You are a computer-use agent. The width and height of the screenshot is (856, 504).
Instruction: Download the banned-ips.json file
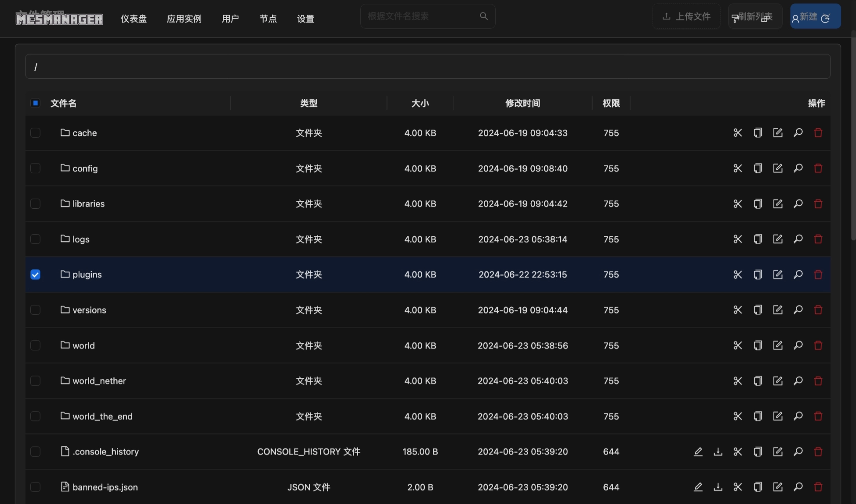pos(718,487)
